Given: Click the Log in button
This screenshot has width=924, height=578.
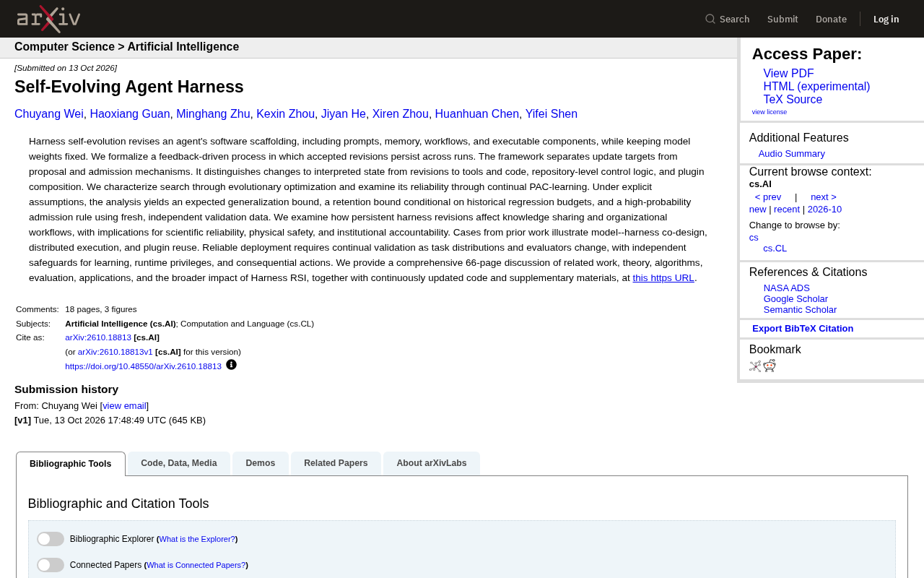Looking at the screenshot, I should 886,19.
